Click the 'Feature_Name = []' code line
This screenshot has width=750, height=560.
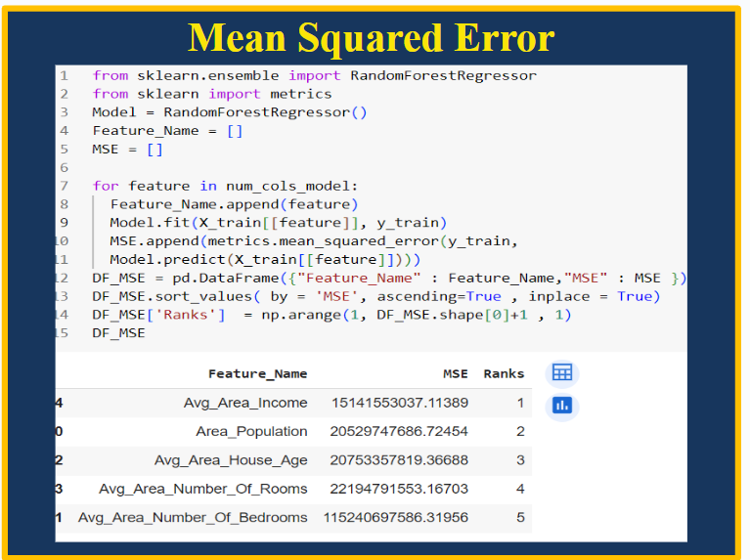(x=167, y=131)
